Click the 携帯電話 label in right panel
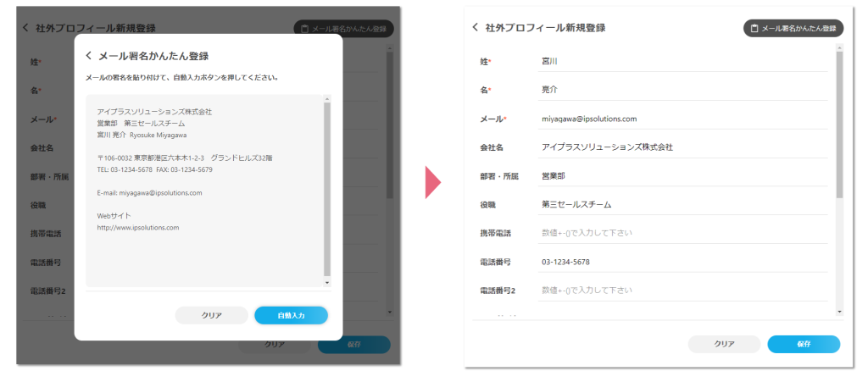The height and width of the screenshot is (371, 868). point(495,233)
